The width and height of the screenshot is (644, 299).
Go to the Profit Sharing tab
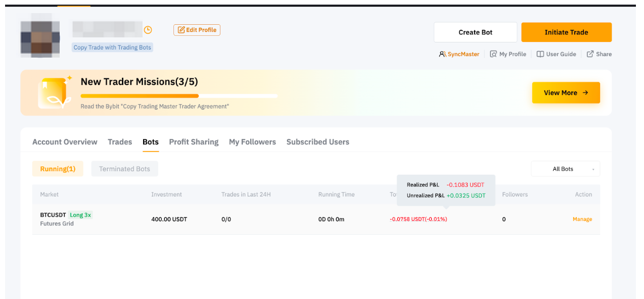click(x=194, y=142)
